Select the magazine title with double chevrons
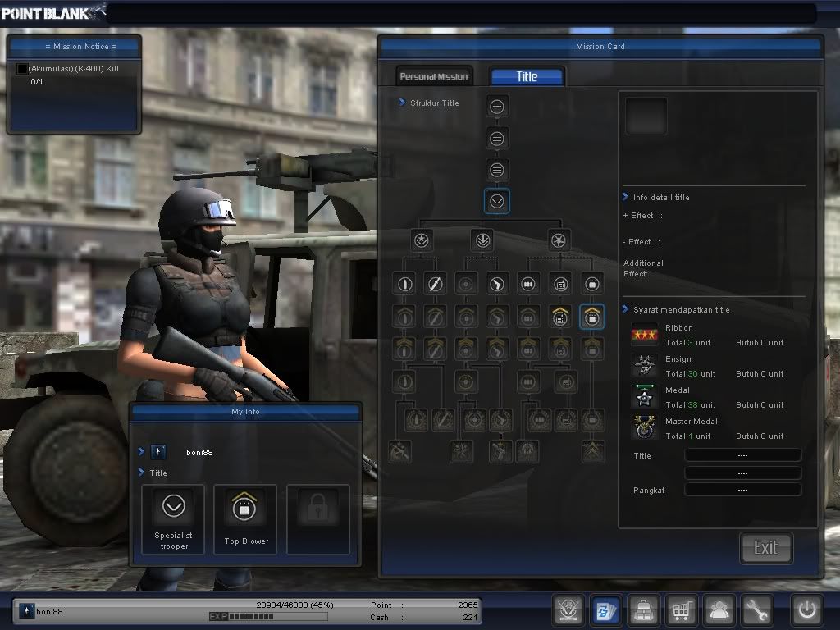840x630 pixels. coord(528,349)
